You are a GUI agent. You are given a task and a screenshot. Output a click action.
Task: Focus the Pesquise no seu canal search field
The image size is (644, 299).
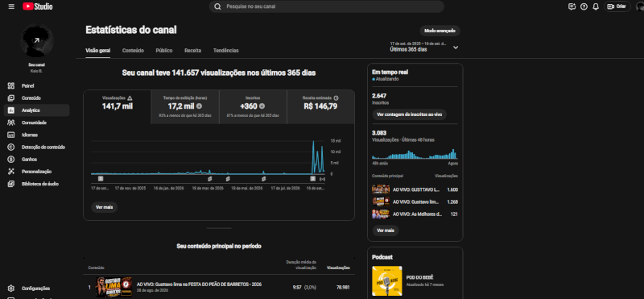point(327,6)
